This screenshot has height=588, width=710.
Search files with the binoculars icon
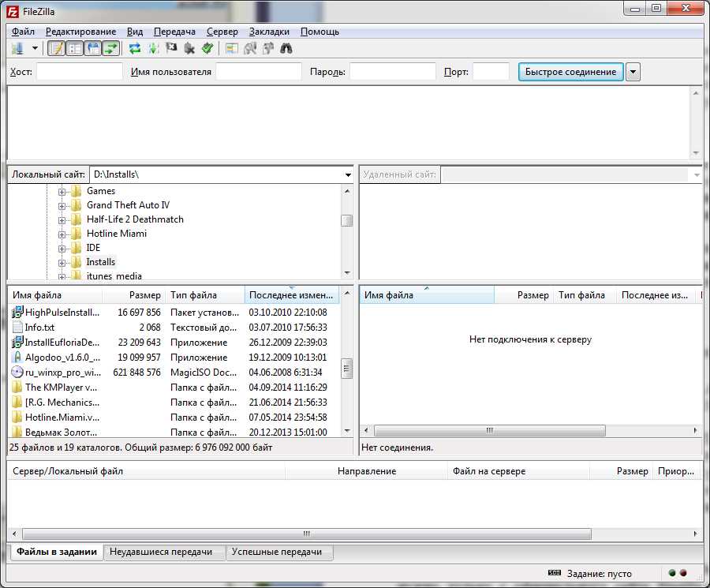pyautogui.click(x=286, y=48)
